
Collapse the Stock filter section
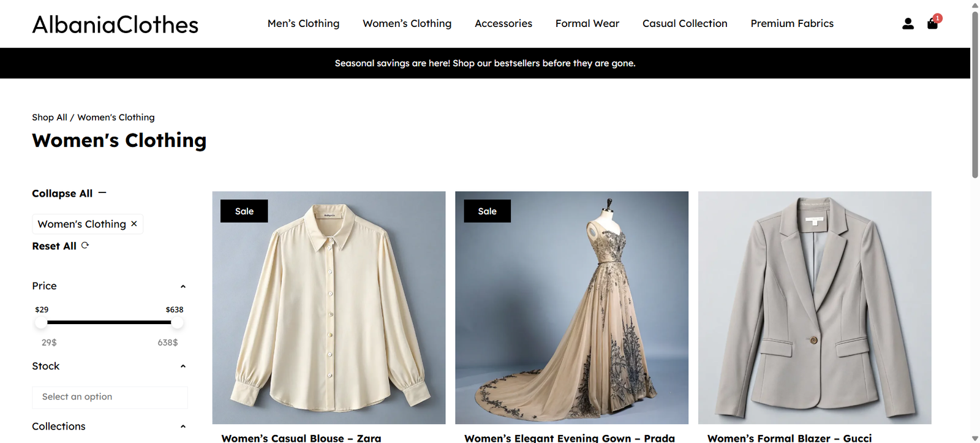tap(183, 366)
